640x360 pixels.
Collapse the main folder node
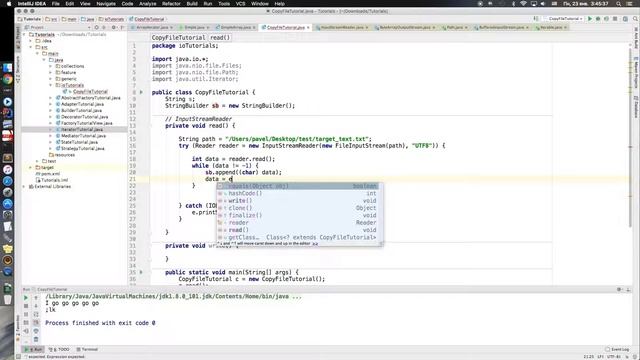[x=38, y=53]
